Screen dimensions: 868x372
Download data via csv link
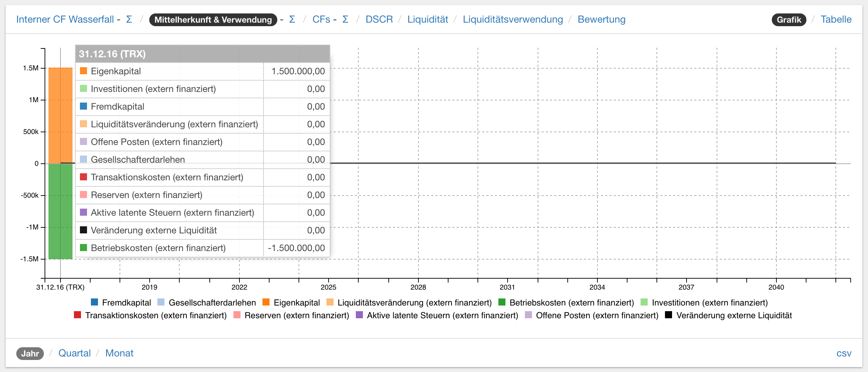[844, 353]
